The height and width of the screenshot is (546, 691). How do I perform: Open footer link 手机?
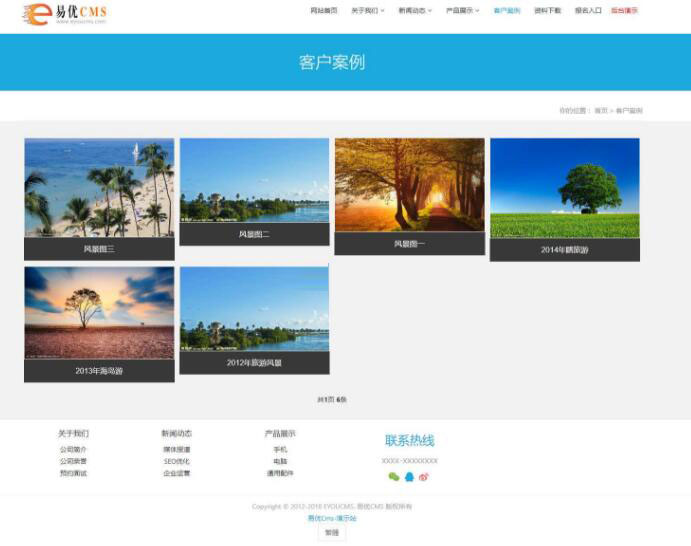[280, 449]
